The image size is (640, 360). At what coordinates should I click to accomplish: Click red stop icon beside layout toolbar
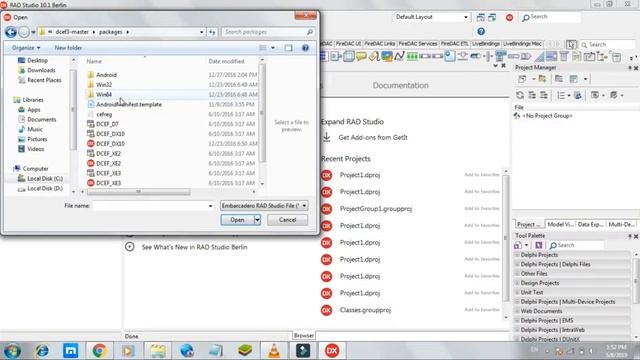click(509, 17)
